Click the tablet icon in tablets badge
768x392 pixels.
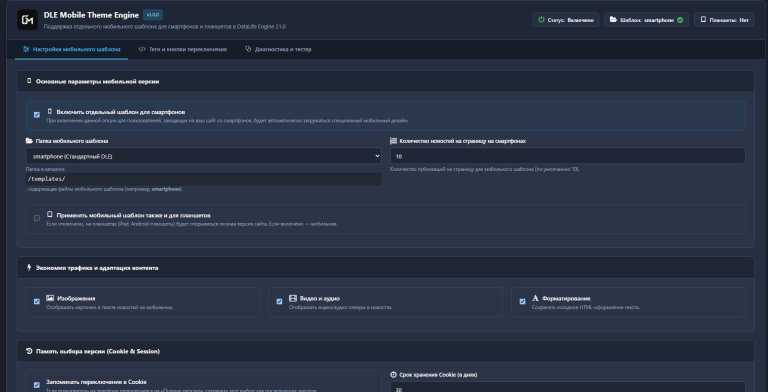pos(703,20)
